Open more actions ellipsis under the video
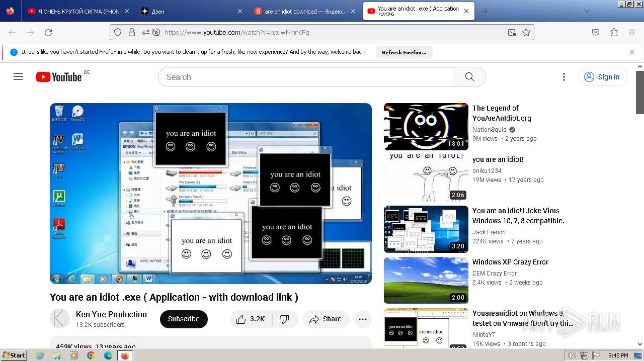Viewport: 644px width, 362px height. [363, 319]
